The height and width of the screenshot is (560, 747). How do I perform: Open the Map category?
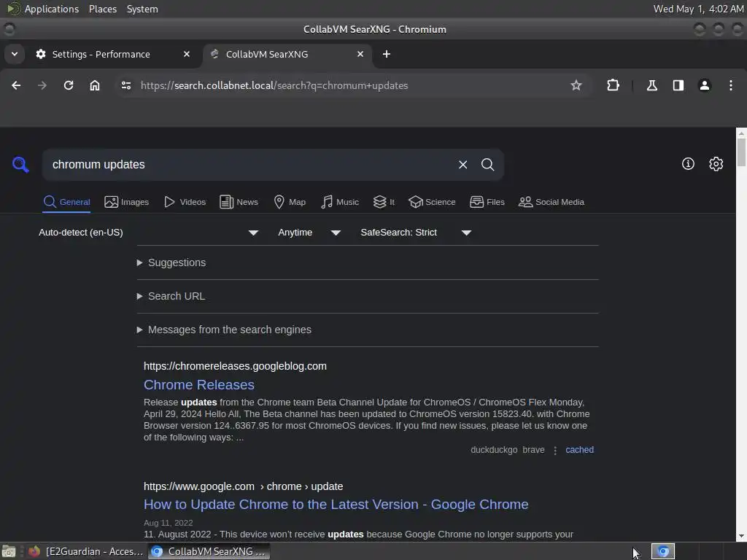click(x=290, y=202)
